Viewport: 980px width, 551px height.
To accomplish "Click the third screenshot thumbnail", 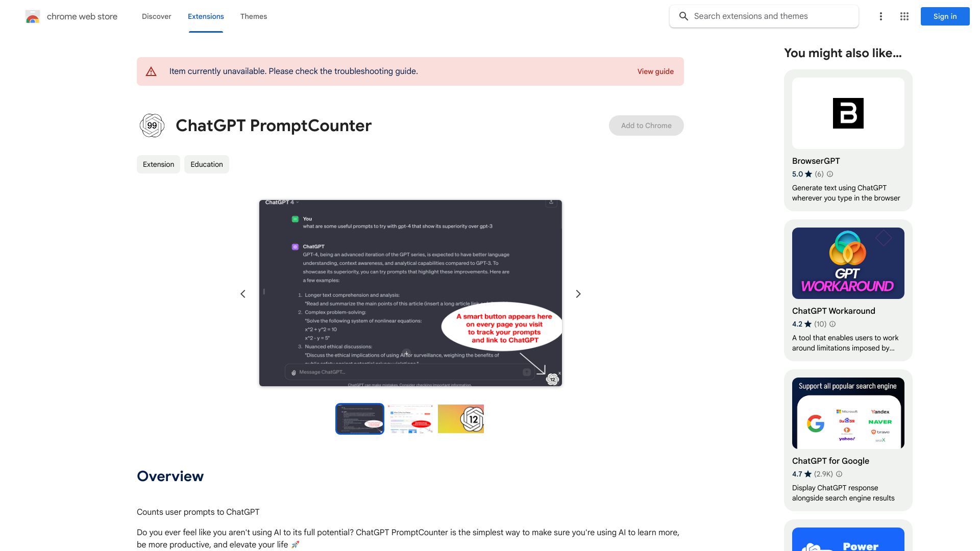I will (x=461, y=418).
